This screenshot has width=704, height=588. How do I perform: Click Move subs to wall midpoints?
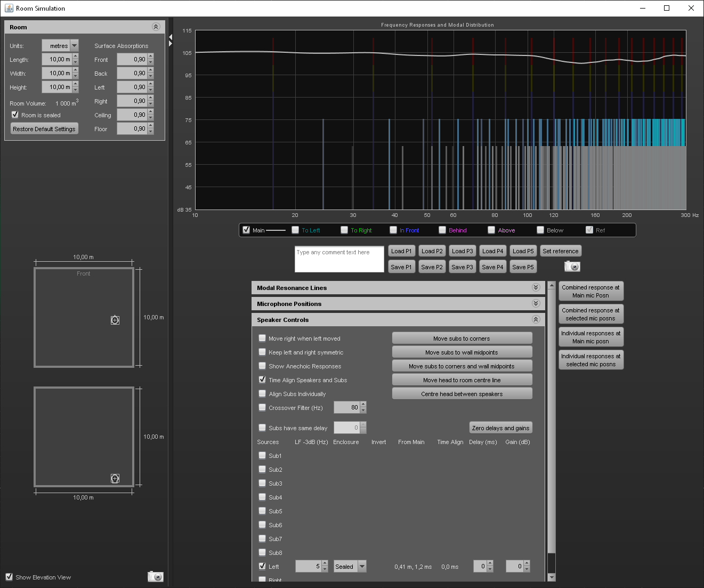[x=462, y=352]
